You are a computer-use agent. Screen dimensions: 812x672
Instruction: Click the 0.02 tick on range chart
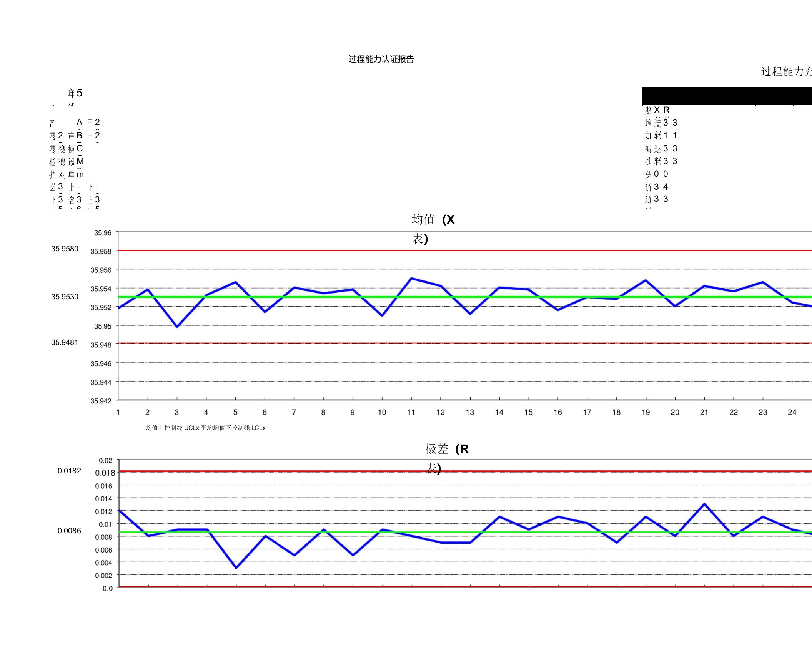[x=106, y=461]
